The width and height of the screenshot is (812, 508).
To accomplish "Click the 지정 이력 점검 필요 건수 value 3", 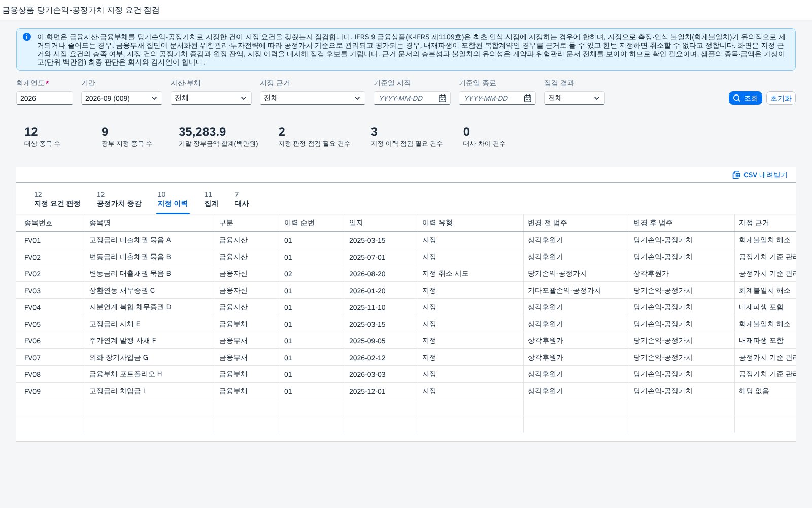I will pos(374,132).
